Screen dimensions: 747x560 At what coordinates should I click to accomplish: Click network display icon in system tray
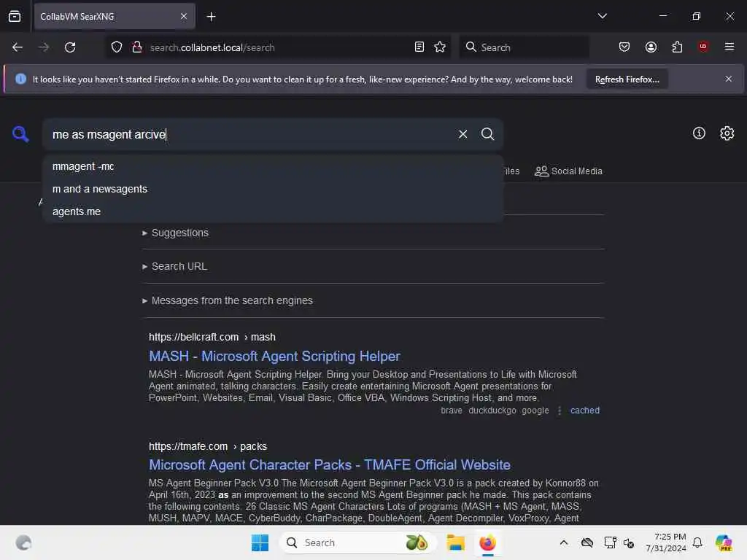610,542
